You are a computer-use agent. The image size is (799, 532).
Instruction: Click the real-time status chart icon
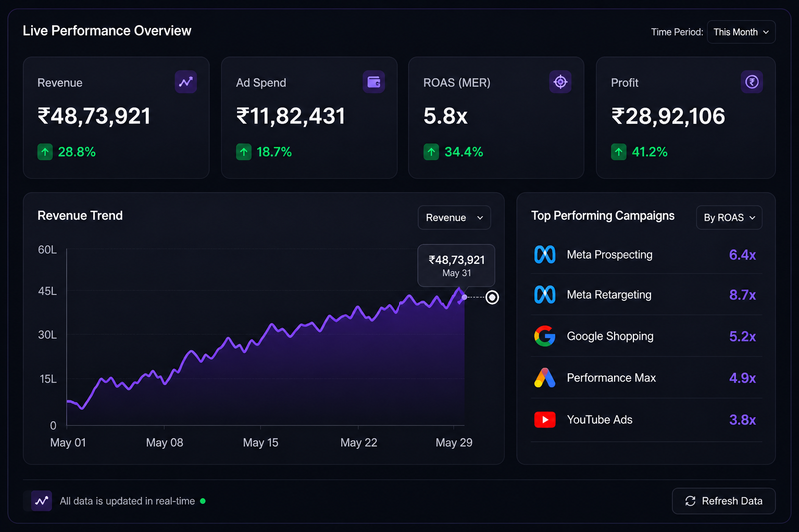41,501
